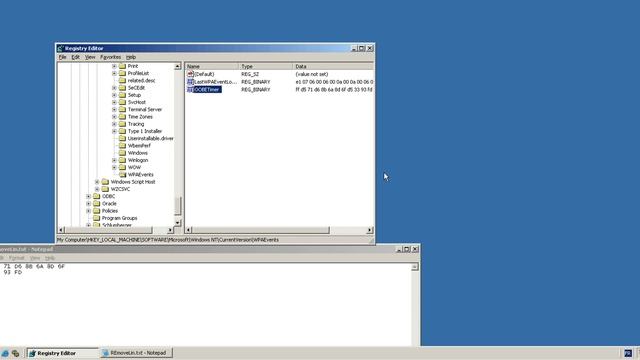Screen dimensions: 640x360
Task: Expand the ODBC key
Action: (x=89, y=196)
